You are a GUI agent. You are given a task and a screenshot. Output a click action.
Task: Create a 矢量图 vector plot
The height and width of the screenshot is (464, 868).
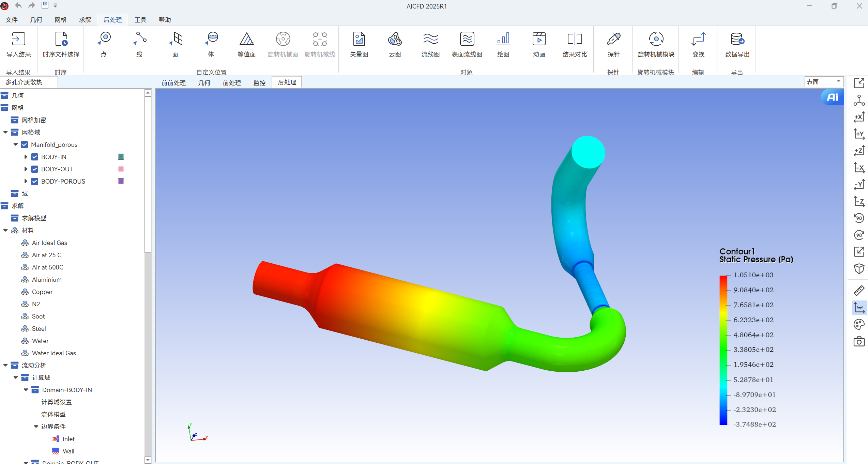pos(359,45)
